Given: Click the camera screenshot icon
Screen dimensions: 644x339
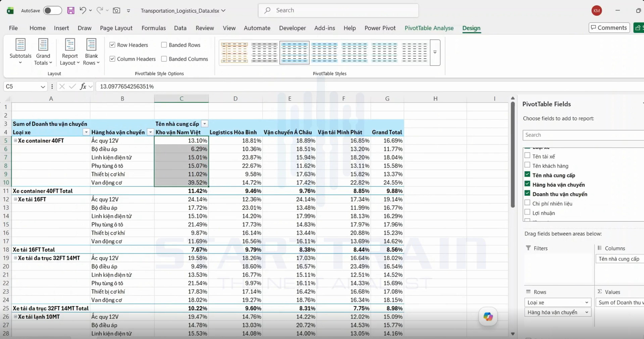Looking at the screenshot, I should coord(116,10).
